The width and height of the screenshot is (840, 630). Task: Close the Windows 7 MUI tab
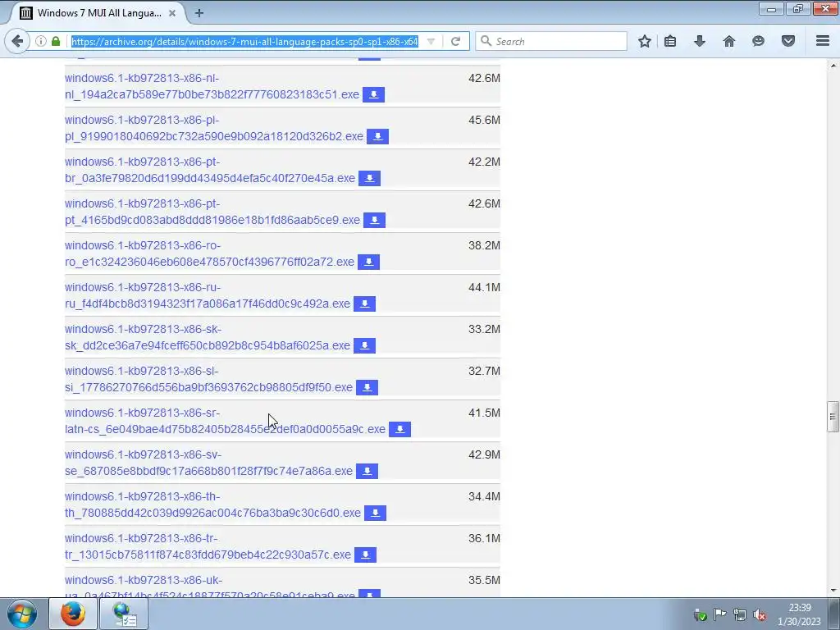172,13
